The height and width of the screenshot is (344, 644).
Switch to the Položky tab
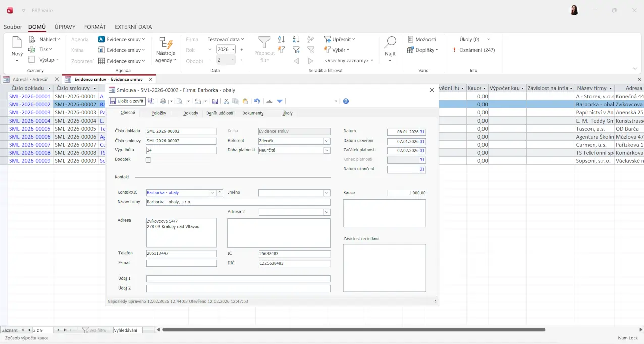pos(159,113)
